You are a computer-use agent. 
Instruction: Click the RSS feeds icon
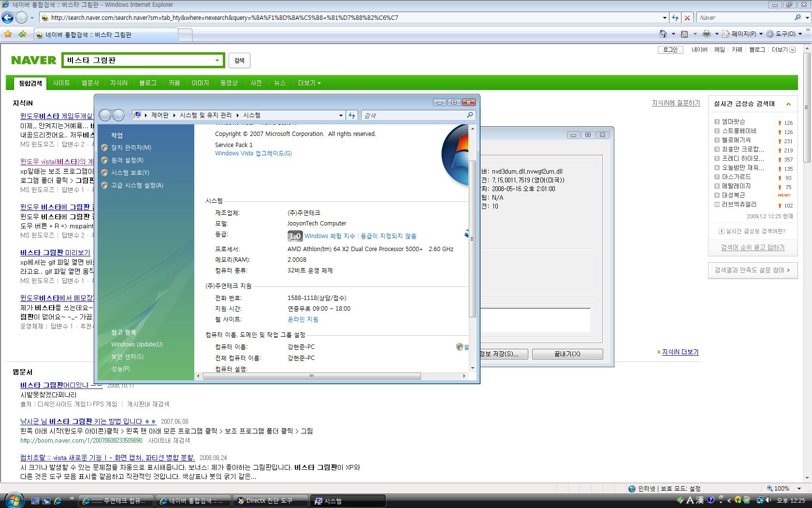(x=684, y=34)
